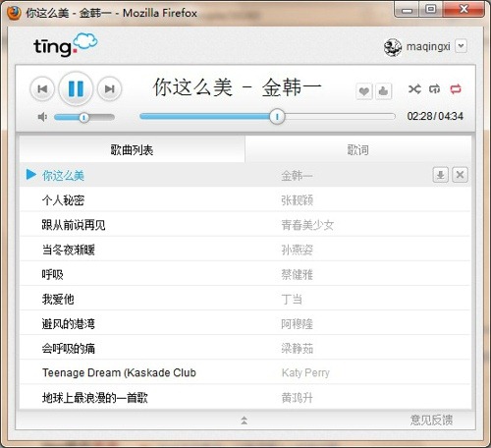Play the song 当冬夜渐暖

pyautogui.click(x=69, y=250)
